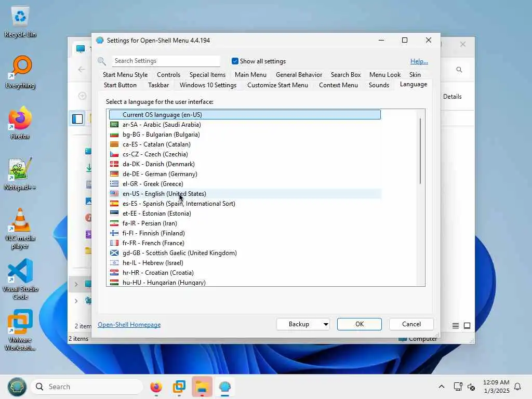
Task: Select the Denmark flag icon
Action: (x=114, y=164)
